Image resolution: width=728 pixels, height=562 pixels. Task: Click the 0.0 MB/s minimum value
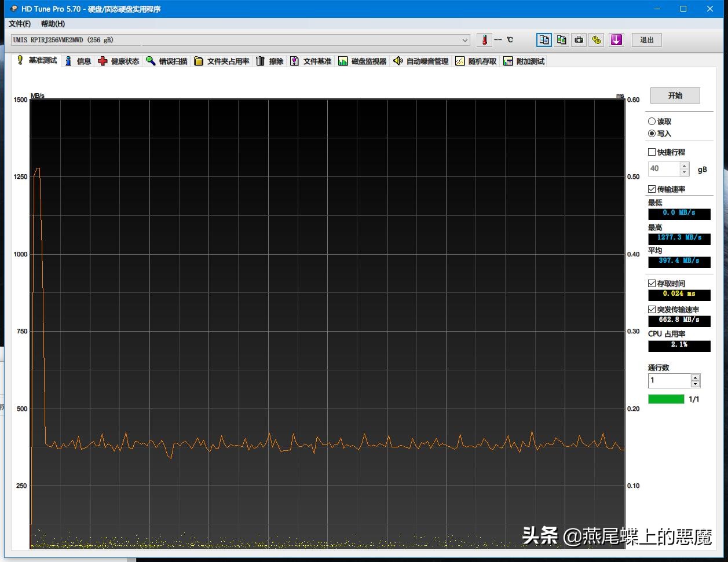679,214
